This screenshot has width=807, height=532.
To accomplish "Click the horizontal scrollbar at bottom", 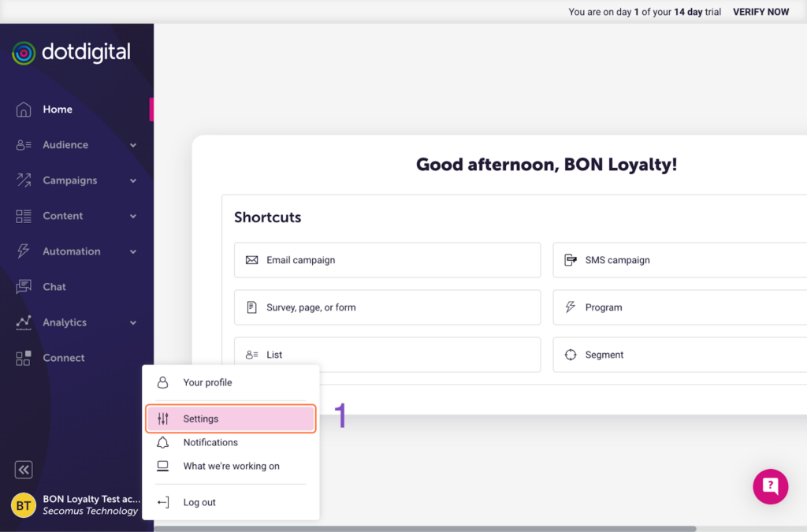I will pos(426,529).
